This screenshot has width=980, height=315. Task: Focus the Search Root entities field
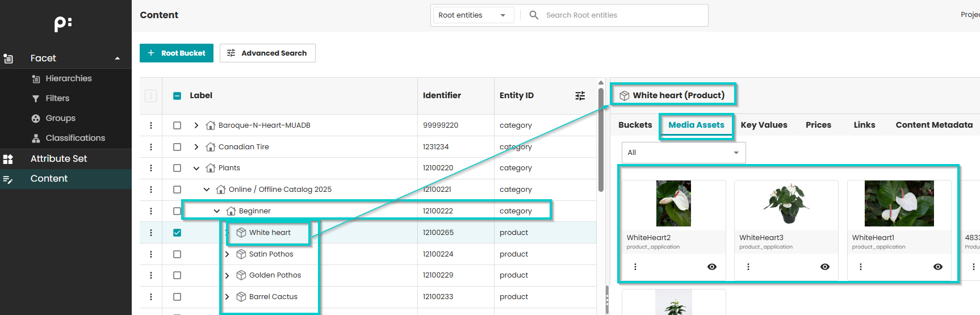[x=623, y=15]
